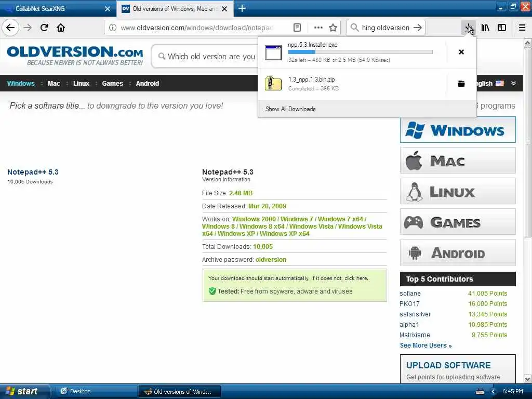Open the Notepad++ 5.3 title link
The width and height of the screenshot is (532, 399).
click(33, 172)
